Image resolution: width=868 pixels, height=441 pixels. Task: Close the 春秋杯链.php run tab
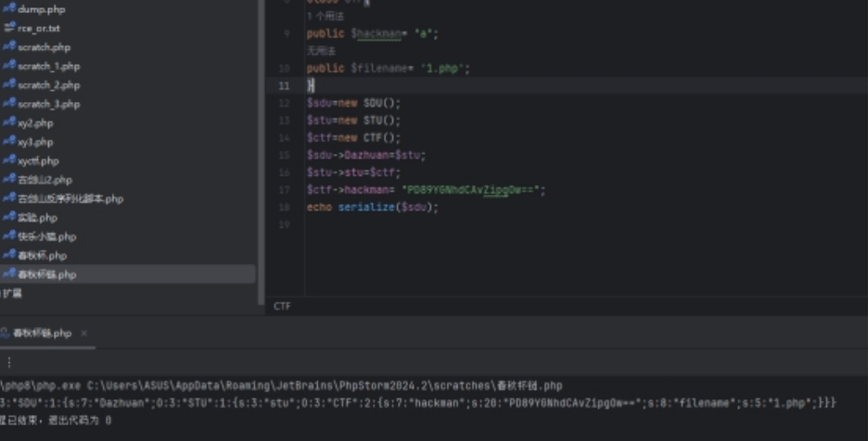pyautogui.click(x=83, y=334)
